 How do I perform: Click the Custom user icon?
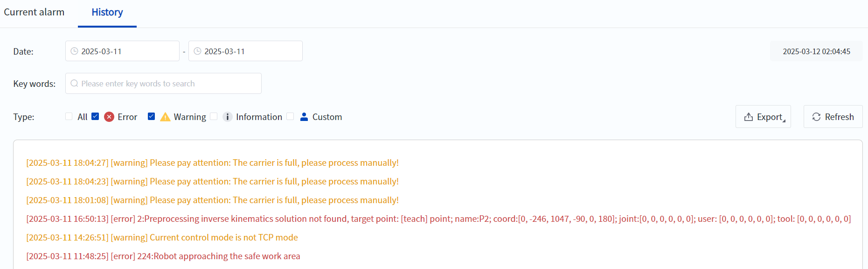pos(304,117)
